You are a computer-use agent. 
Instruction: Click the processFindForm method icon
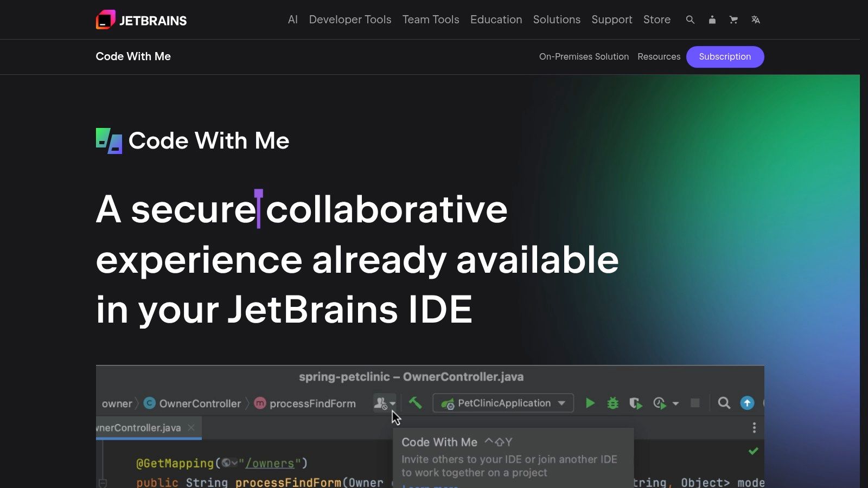click(260, 403)
